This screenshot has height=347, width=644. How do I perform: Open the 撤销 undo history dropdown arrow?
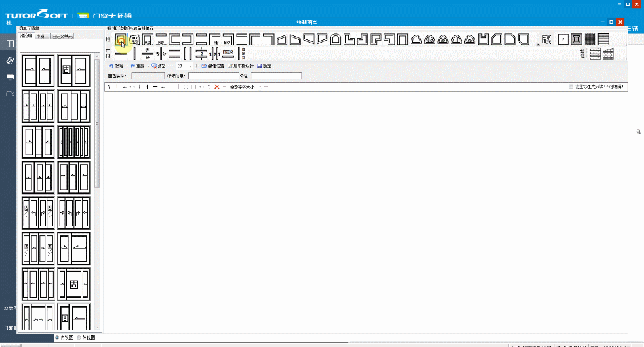pyautogui.click(x=127, y=66)
